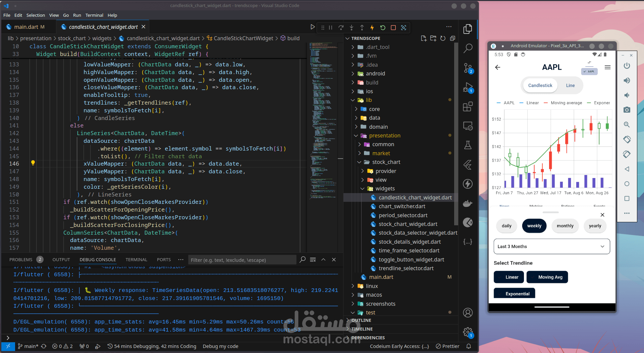The image size is (644, 353).
Task: Click the emulator home circle button
Action: pyautogui.click(x=627, y=184)
